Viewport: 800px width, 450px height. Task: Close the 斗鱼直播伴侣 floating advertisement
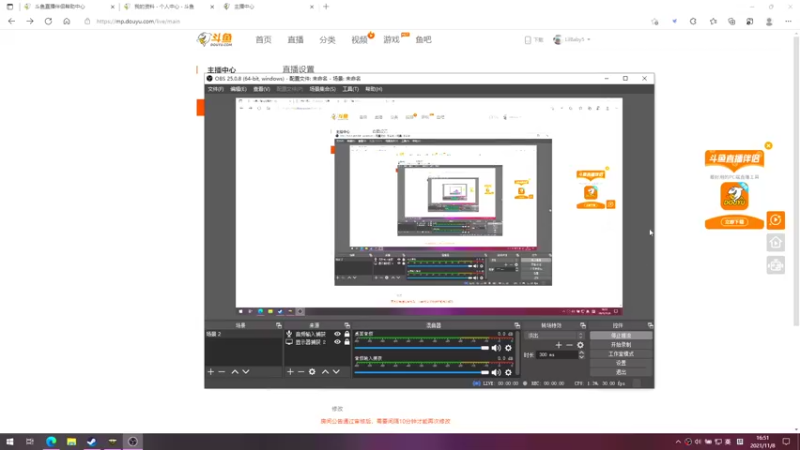click(x=768, y=145)
